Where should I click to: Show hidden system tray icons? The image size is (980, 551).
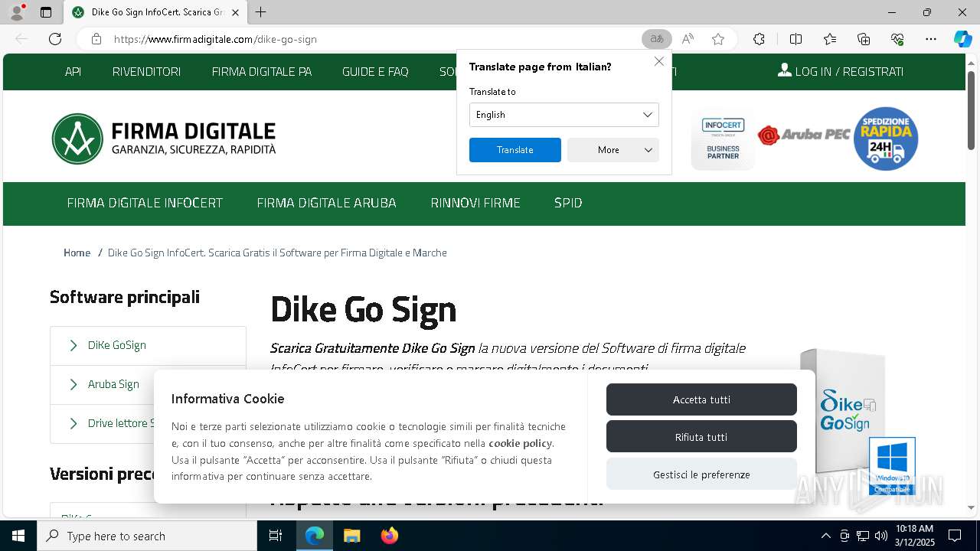point(825,536)
